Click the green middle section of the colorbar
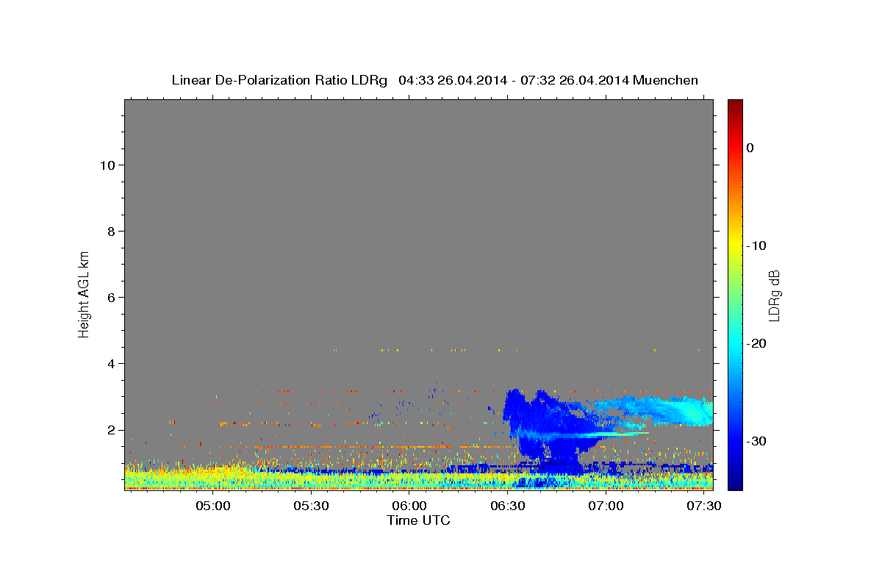The width and height of the screenshot is (882, 588). pyautogui.click(x=735, y=294)
